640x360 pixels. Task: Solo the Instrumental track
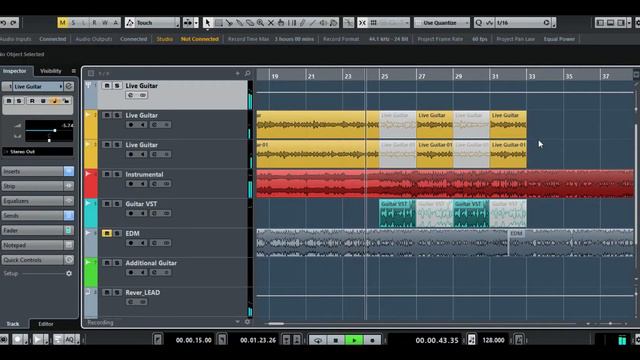117,174
